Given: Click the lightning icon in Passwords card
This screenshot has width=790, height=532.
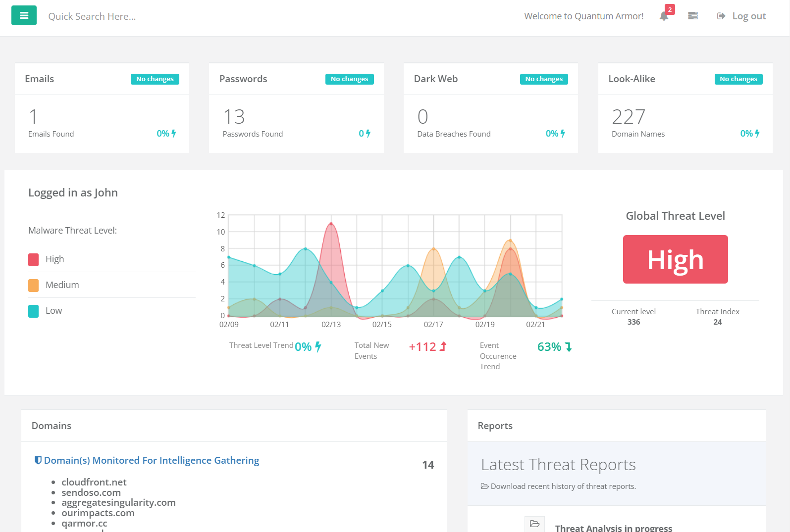Looking at the screenshot, I should click(x=368, y=134).
